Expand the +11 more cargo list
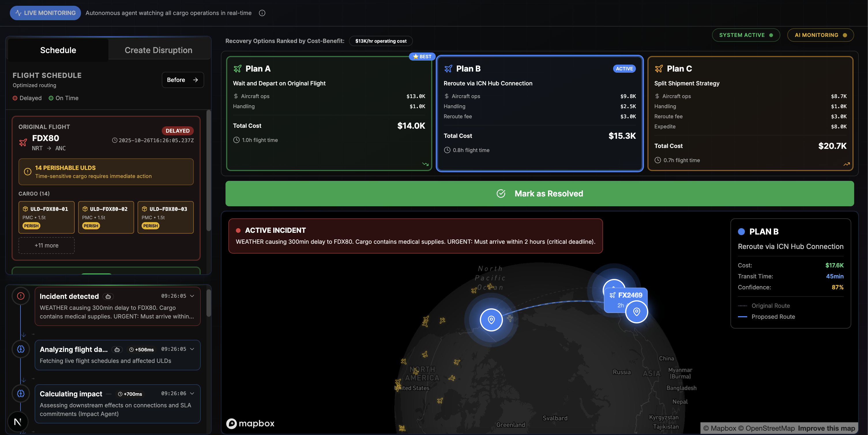Screen dimensions: 868x435 tap(46, 245)
